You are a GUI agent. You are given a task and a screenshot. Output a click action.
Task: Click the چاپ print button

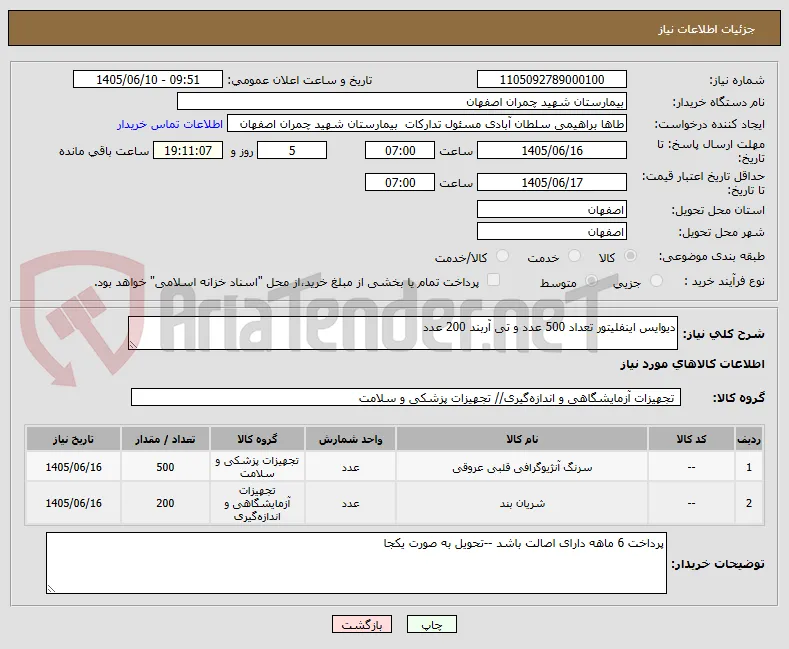point(432,624)
